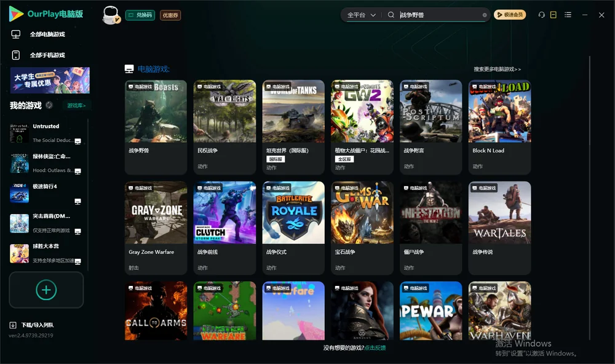Open customer service headset icon
615x364 pixels.
542,15
